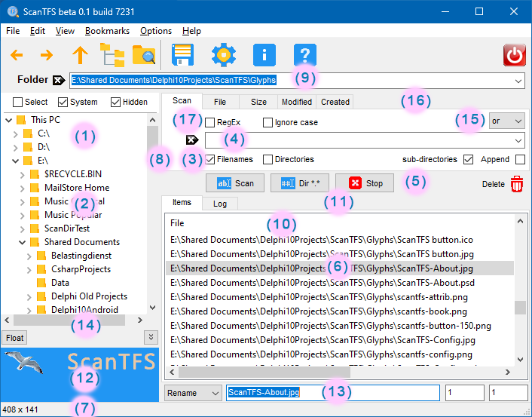Open the Bookmarks menu
532x417 pixels.
pyautogui.click(x=107, y=31)
